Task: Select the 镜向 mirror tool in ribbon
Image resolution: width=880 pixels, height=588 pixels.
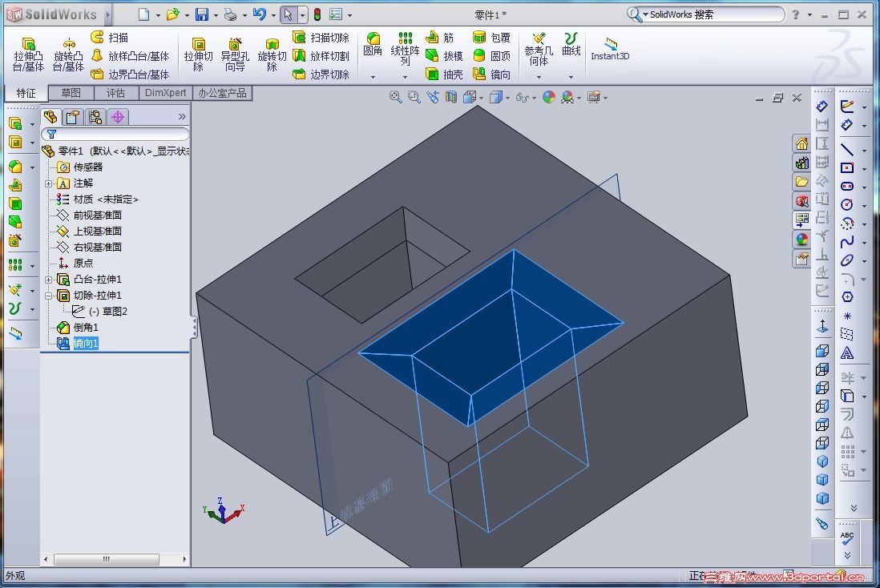Action: pos(491,74)
